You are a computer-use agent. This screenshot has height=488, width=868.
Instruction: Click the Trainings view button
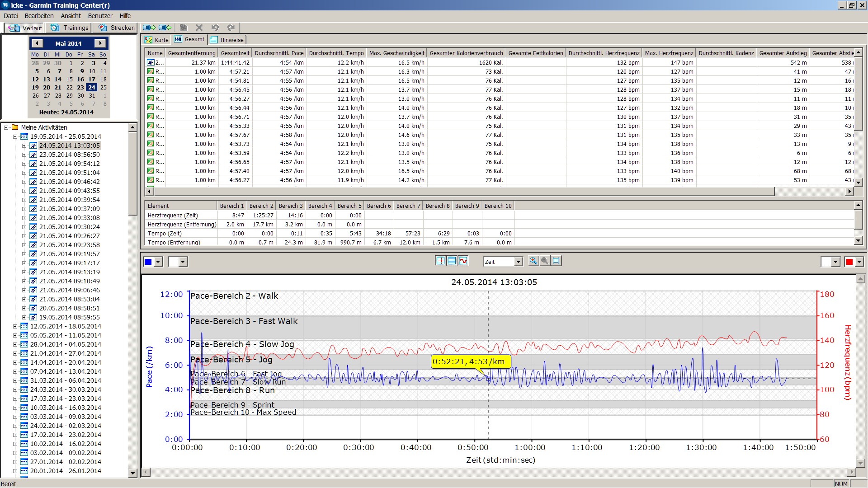[70, 28]
